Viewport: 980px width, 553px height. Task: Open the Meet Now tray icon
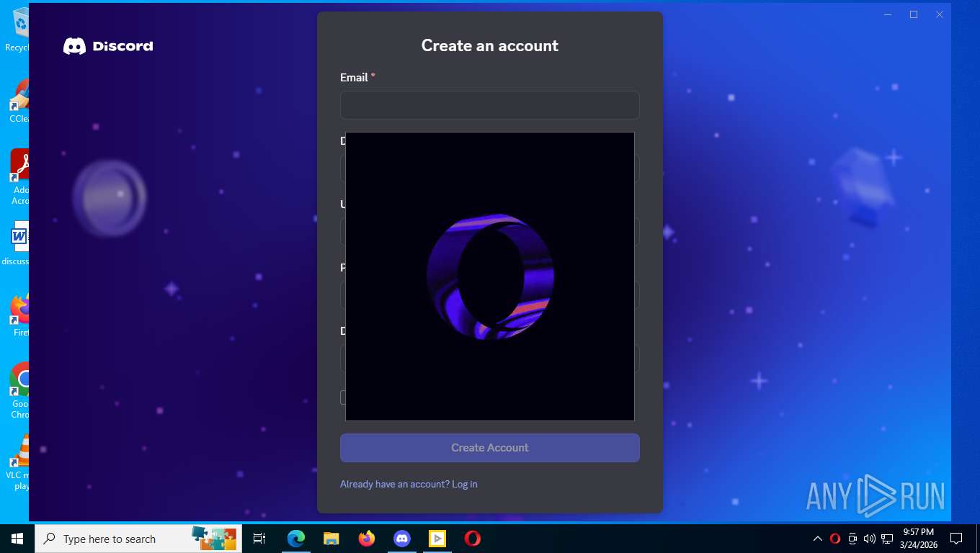tap(852, 539)
